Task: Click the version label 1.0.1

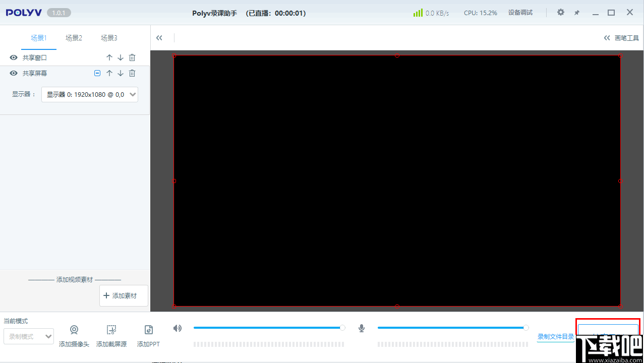Action: point(59,13)
